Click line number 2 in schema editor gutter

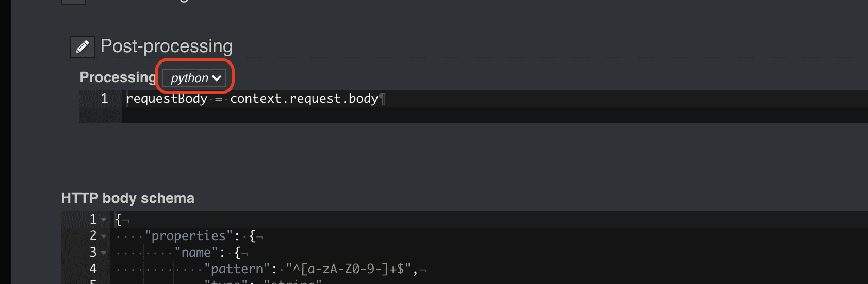click(93, 236)
